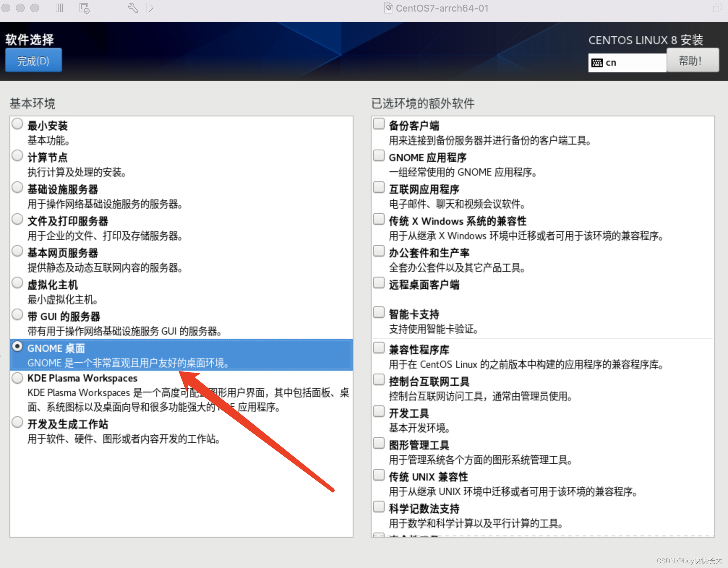728x568 pixels.
Task: Click description 用于软件、硬件、图形或者内容开发的工作站。
Action: click(x=124, y=439)
